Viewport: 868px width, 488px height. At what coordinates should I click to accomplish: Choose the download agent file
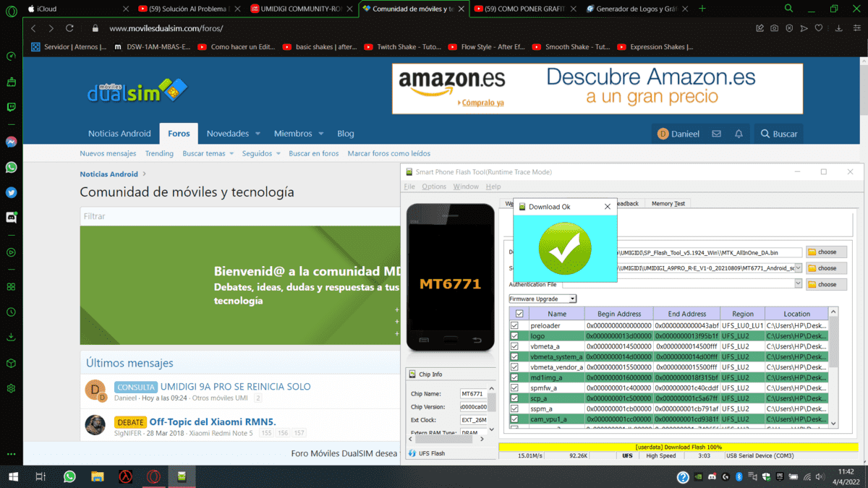(x=826, y=252)
